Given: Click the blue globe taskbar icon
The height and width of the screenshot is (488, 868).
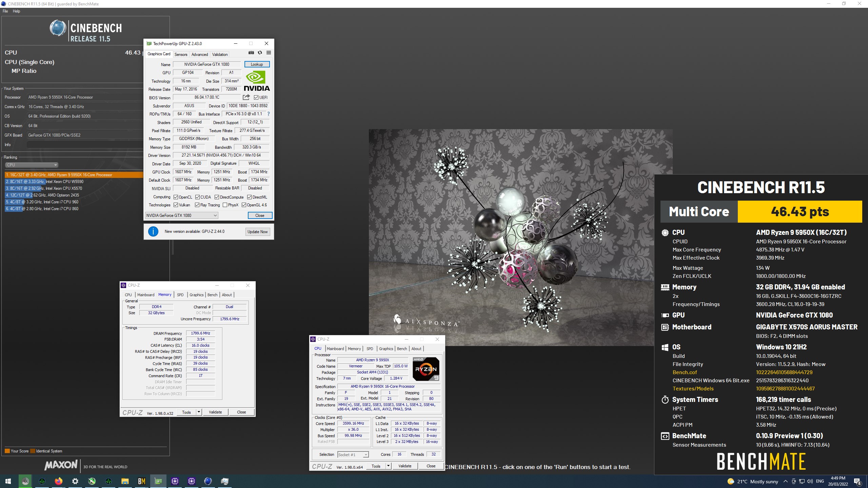Looking at the screenshot, I should click(208, 481).
